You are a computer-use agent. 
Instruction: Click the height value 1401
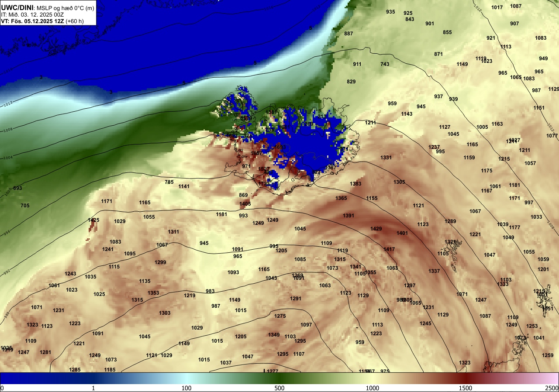coord(402,233)
